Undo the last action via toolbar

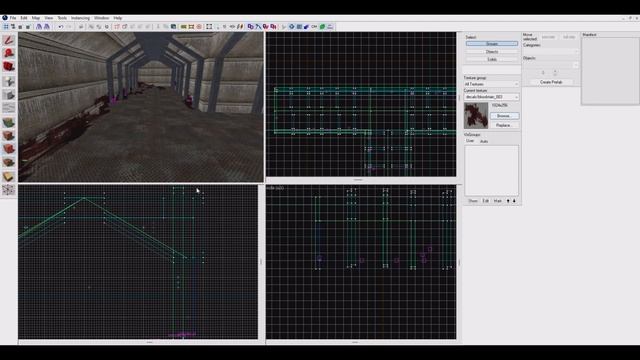point(60,27)
